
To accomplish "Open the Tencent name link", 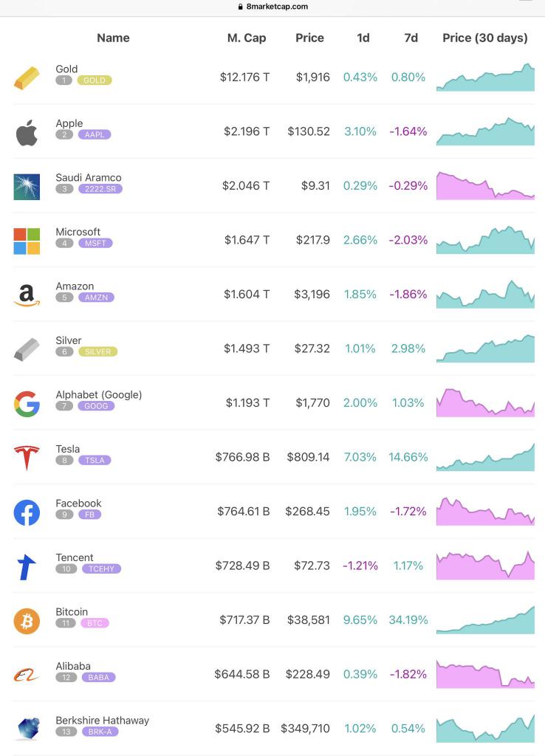I will pyautogui.click(x=75, y=557).
